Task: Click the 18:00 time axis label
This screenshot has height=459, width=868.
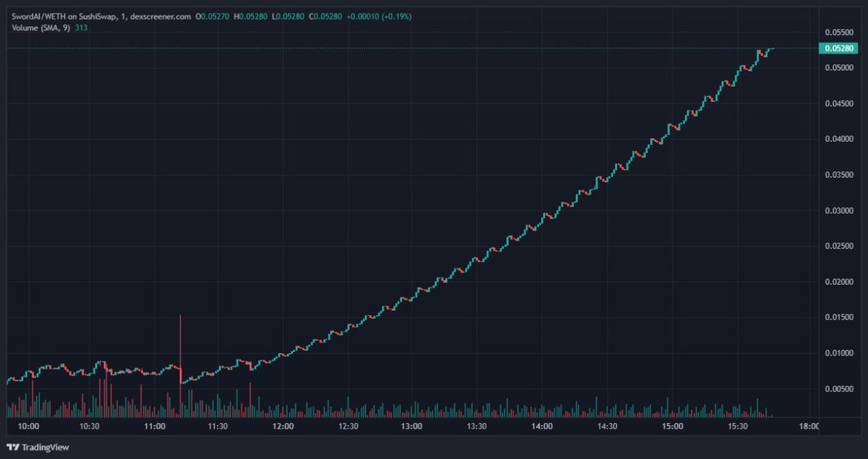Action: [x=809, y=426]
